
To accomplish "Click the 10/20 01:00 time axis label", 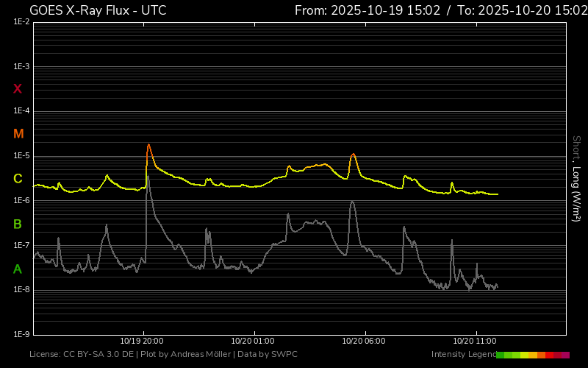I will pos(253,341).
